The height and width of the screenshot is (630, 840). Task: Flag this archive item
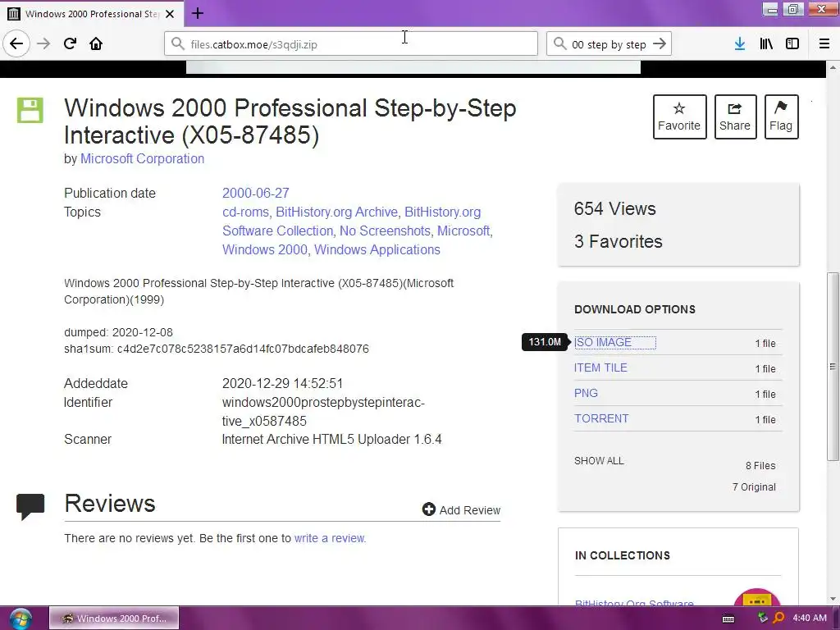(781, 116)
